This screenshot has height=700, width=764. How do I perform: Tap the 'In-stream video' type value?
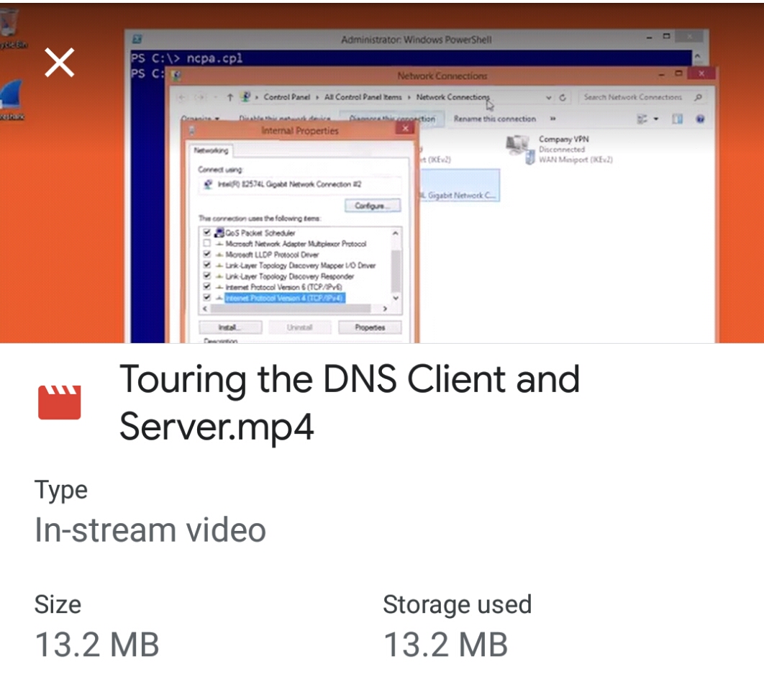pos(150,529)
